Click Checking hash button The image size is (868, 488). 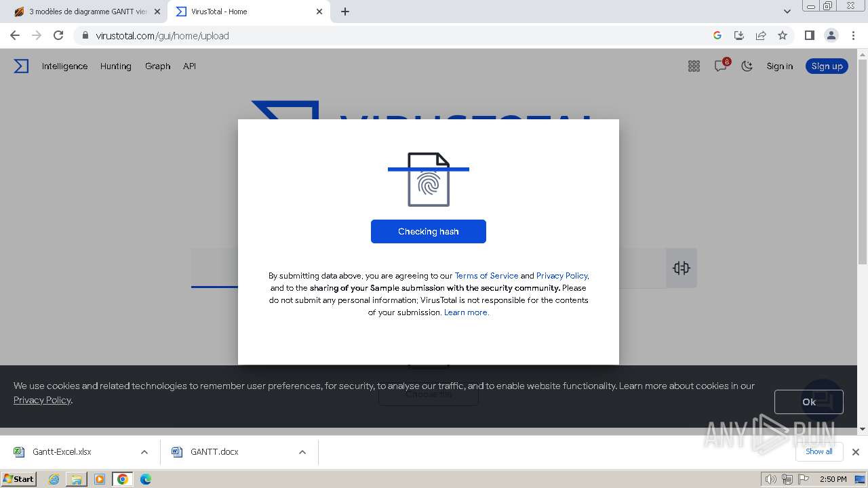pos(429,231)
